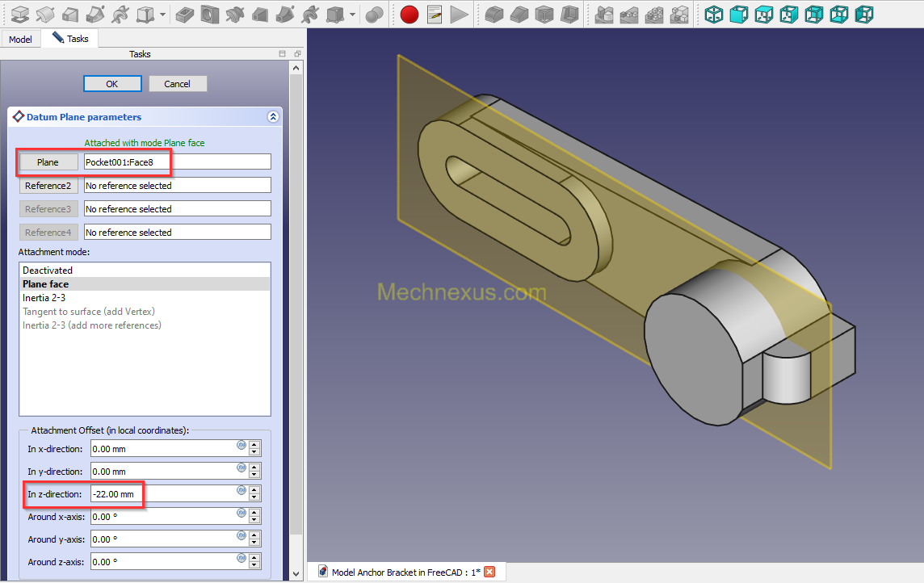Switch to the Tasks tab
Screen dimensions: 924x583
70,38
